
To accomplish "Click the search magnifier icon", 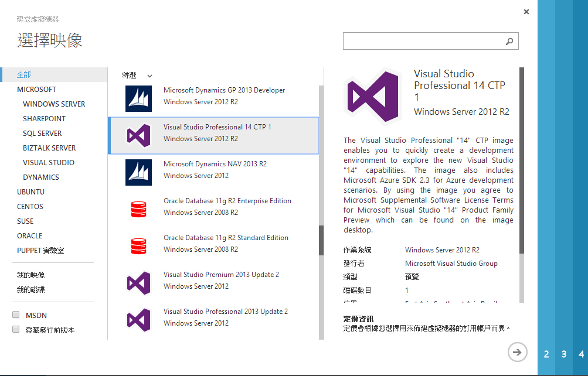I will pyautogui.click(x=509, y=41).
